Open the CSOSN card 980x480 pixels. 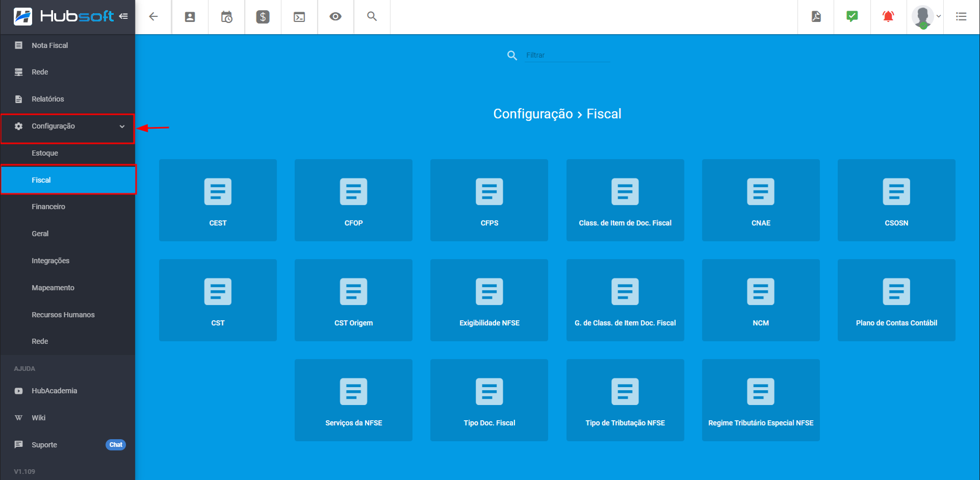coord(896,200)
